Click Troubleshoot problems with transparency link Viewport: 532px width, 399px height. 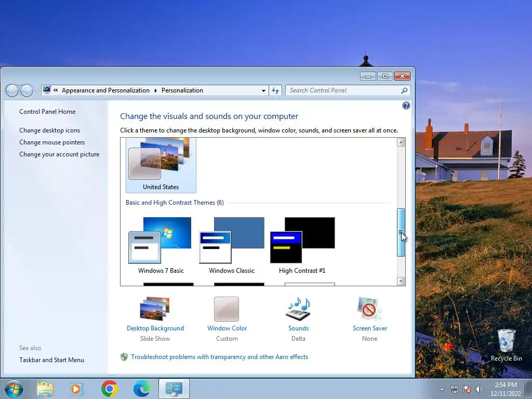pyautogui.click(x=220, y=357)
